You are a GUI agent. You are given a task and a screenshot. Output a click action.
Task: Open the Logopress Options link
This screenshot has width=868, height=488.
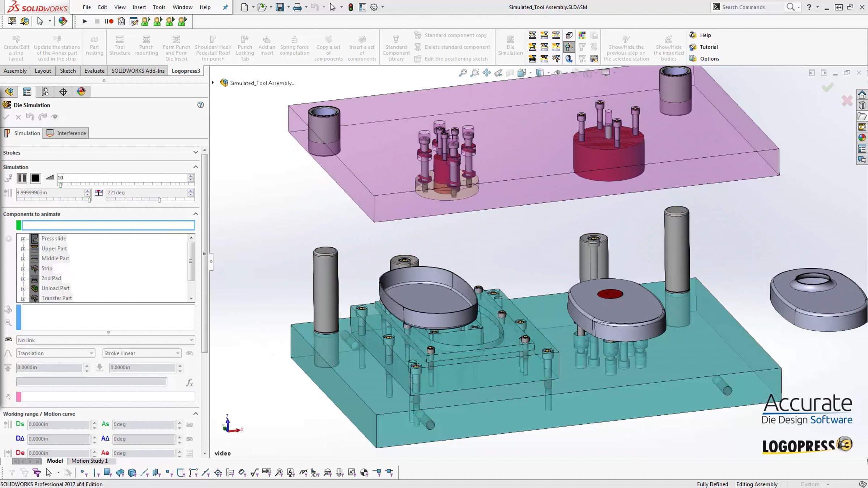[705, 59]
